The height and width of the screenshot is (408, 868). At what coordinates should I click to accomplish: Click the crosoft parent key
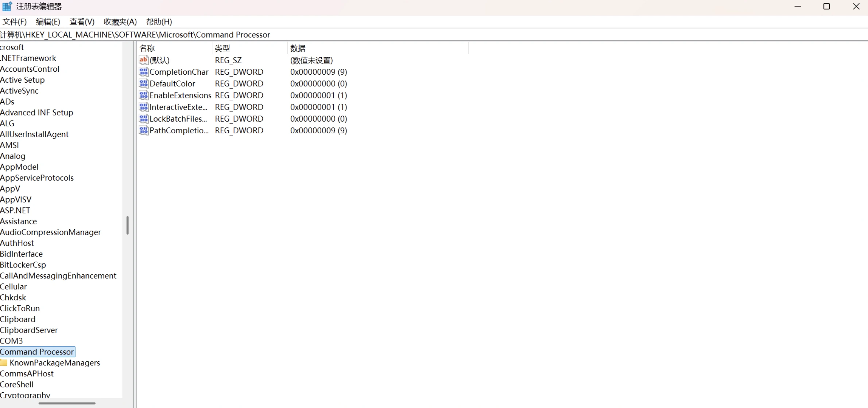tap(12, 47)
